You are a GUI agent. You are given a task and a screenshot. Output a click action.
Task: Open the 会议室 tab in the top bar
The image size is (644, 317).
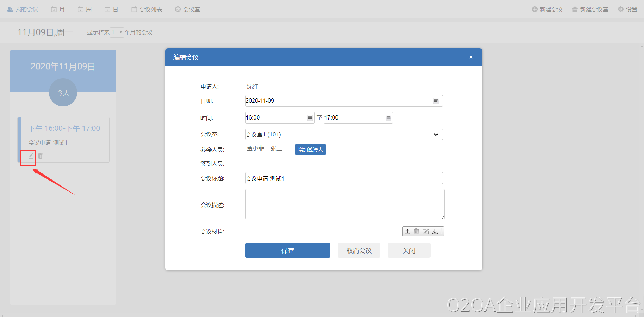[188, 10]
